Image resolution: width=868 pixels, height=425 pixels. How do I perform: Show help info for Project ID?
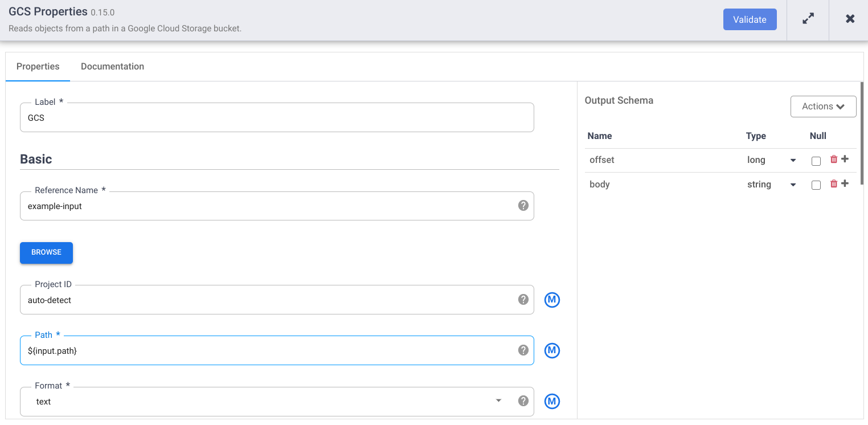point(523,300)
